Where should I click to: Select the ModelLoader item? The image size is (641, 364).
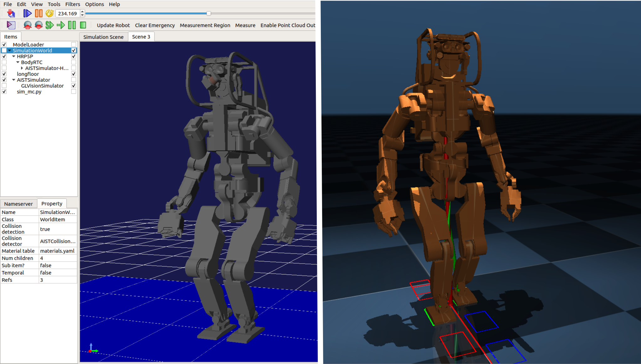pyautogui.click(x=28, y=44)
